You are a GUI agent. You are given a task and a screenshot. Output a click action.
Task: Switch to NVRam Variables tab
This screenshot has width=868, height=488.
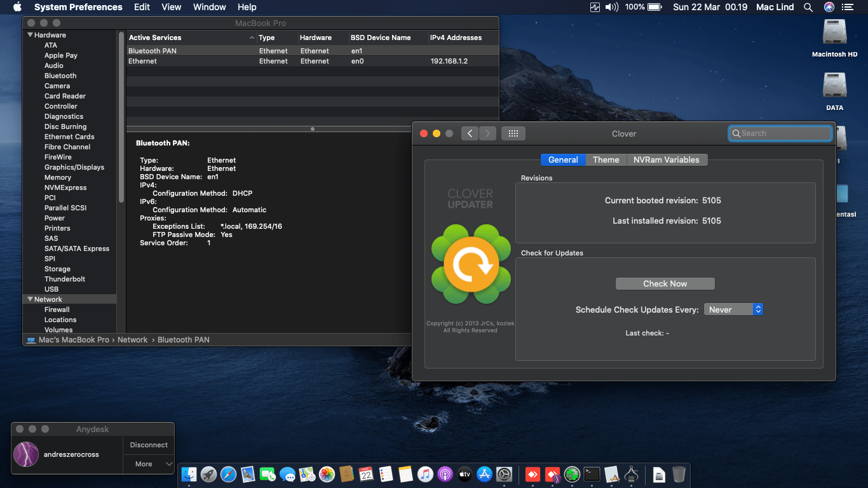[667, 159]
